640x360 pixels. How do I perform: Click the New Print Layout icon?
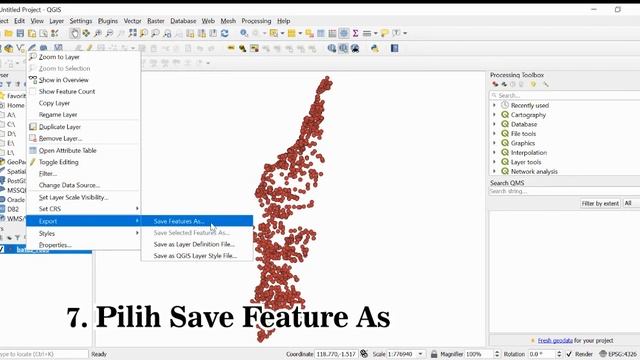click(32, 33)
